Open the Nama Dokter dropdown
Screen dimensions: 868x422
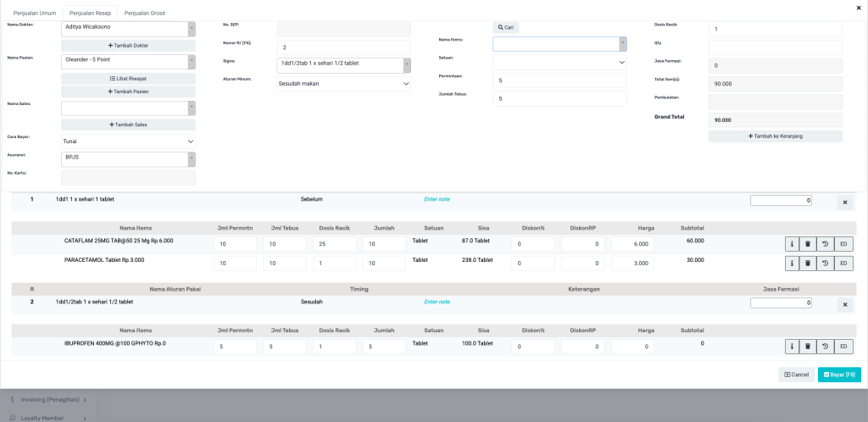[128, 28]
